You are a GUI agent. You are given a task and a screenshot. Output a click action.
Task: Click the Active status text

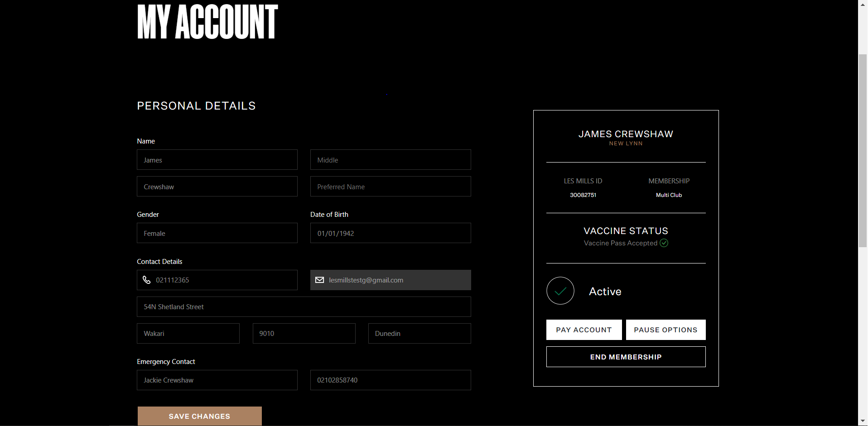pyautogui.click(x=605, y=292)
